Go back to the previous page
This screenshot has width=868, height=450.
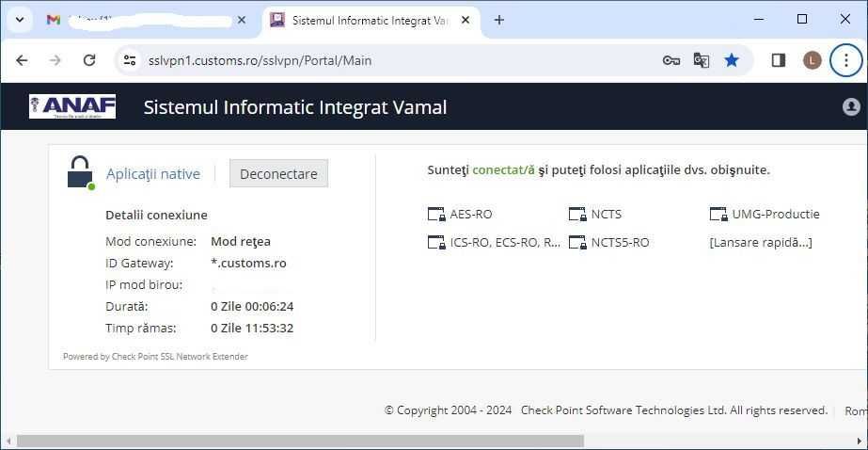(22, 60)
